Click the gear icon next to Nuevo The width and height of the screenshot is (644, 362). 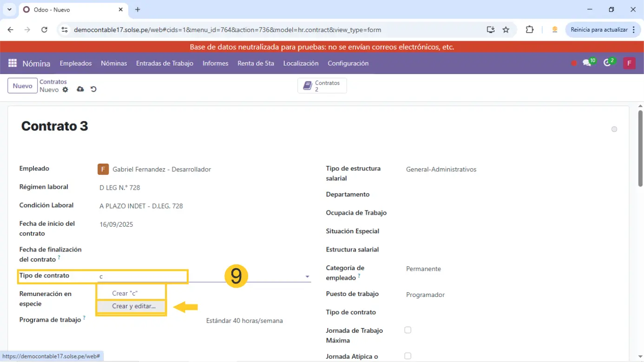tap(65, 90)
